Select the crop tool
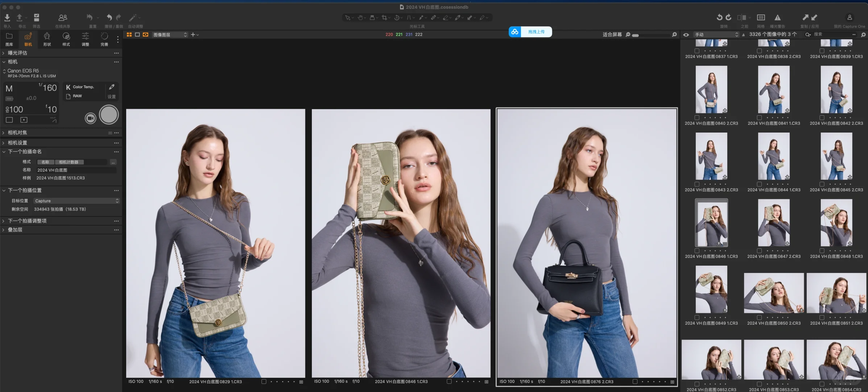Screen dimensions: 868x392 point(384,17)
